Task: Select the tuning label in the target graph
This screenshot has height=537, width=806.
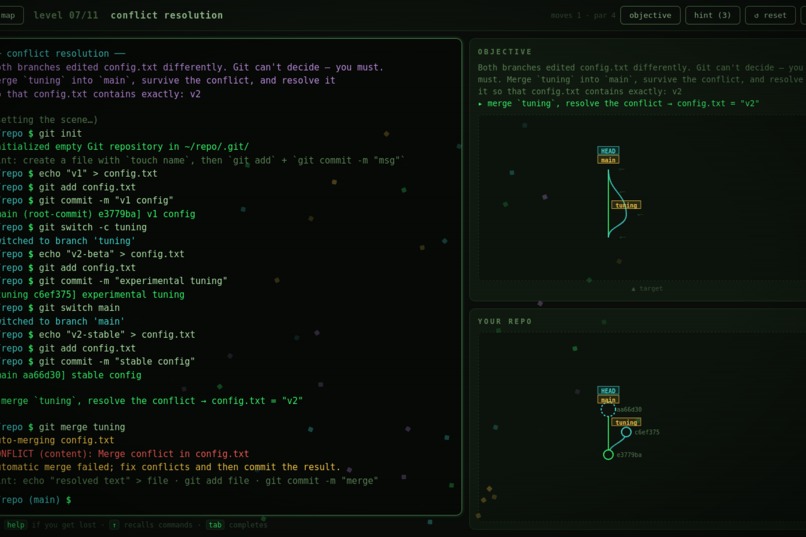Action: point(626,205)
